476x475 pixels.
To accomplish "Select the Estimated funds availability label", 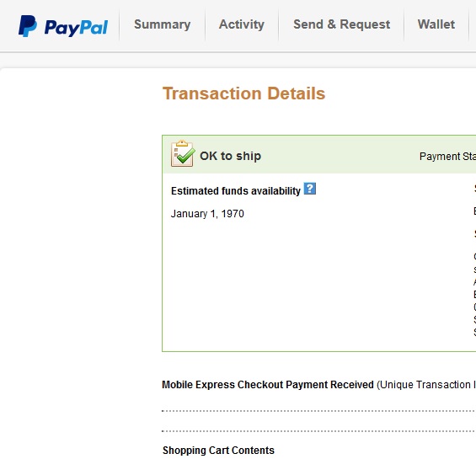I will tap(236, 191).
